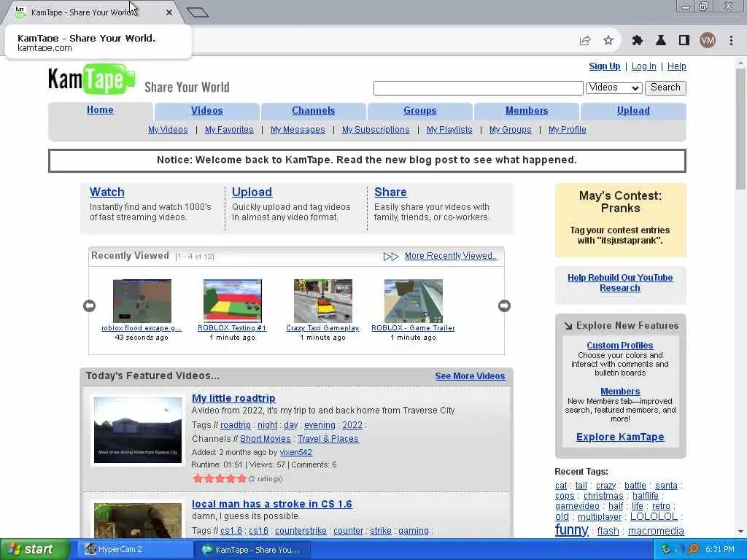
Task: Open Help Rebuild Our YouTube Research link
Action: click(x=620, y=282)
